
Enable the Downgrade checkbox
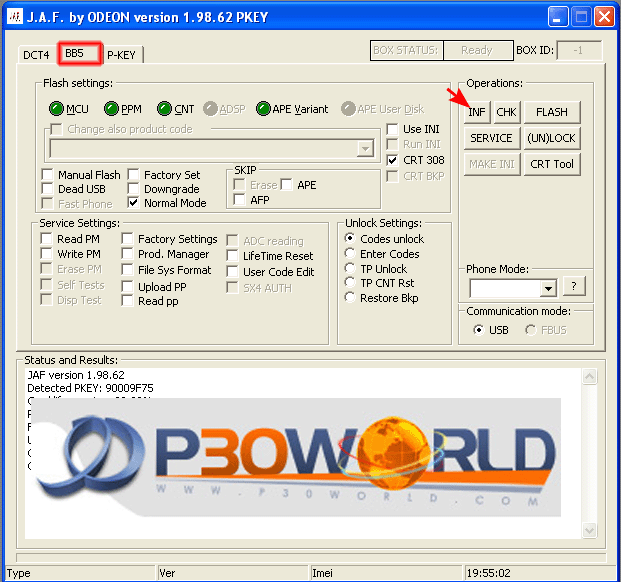pyautogui.click(x=133, y=189)
